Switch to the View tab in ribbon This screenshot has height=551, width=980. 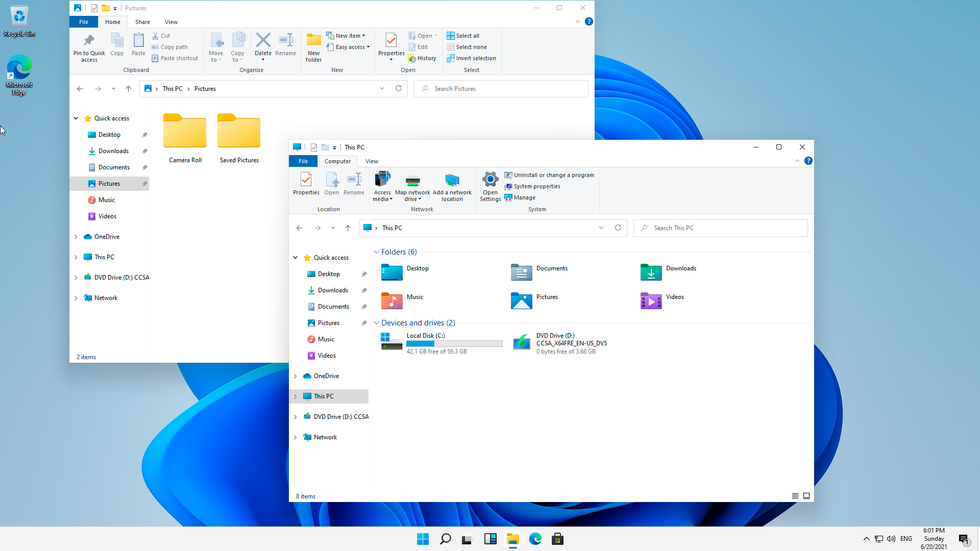point(372,161)
